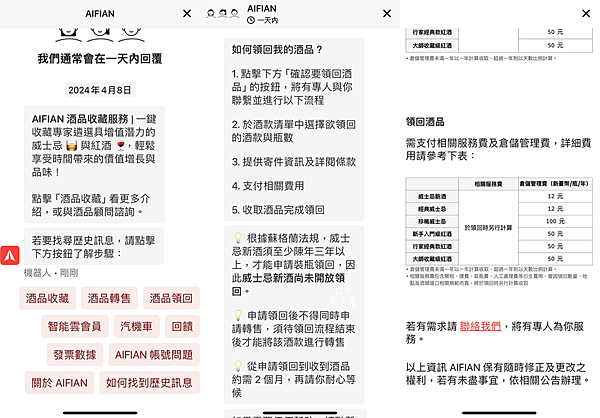Click the clock icon beside 一天內
This screenshot has height=418, width=600.
[251, 20]
